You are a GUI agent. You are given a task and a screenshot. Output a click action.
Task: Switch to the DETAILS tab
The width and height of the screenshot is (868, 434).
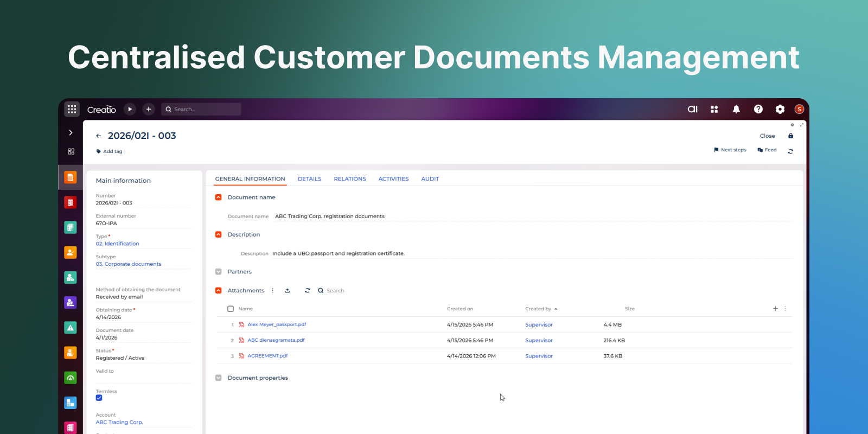309,179
